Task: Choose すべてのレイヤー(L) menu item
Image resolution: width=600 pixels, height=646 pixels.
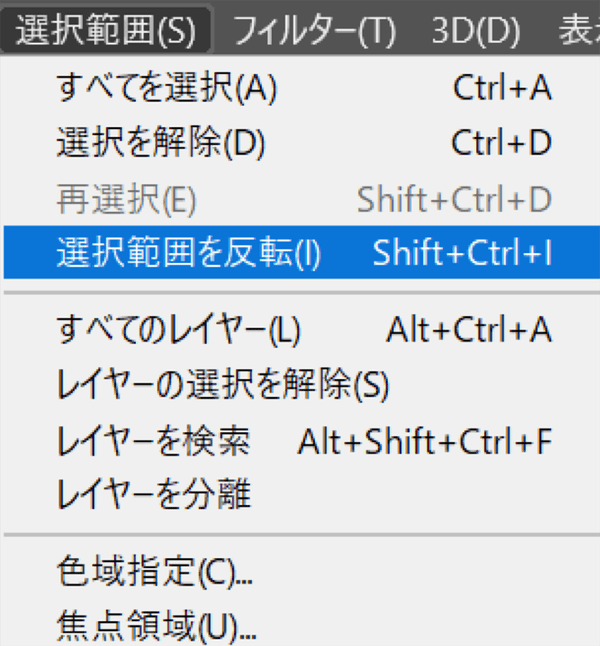Action: coord(302,329)
